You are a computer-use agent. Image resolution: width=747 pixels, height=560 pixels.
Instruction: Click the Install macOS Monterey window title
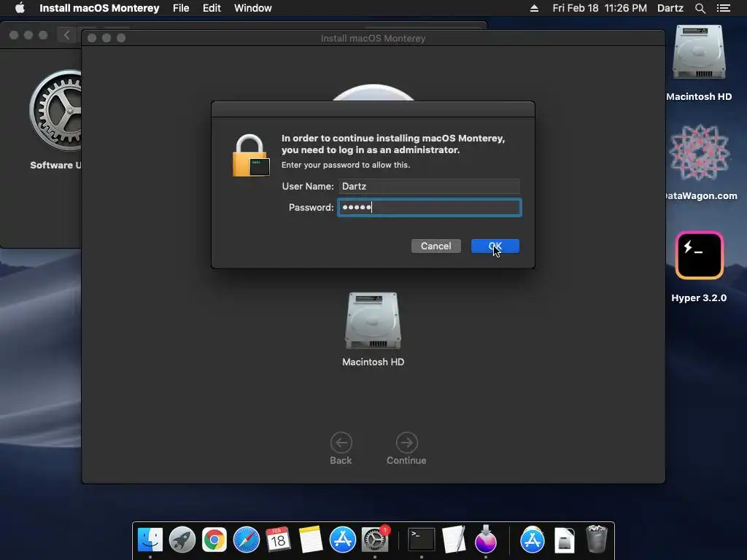coord(373,38)
